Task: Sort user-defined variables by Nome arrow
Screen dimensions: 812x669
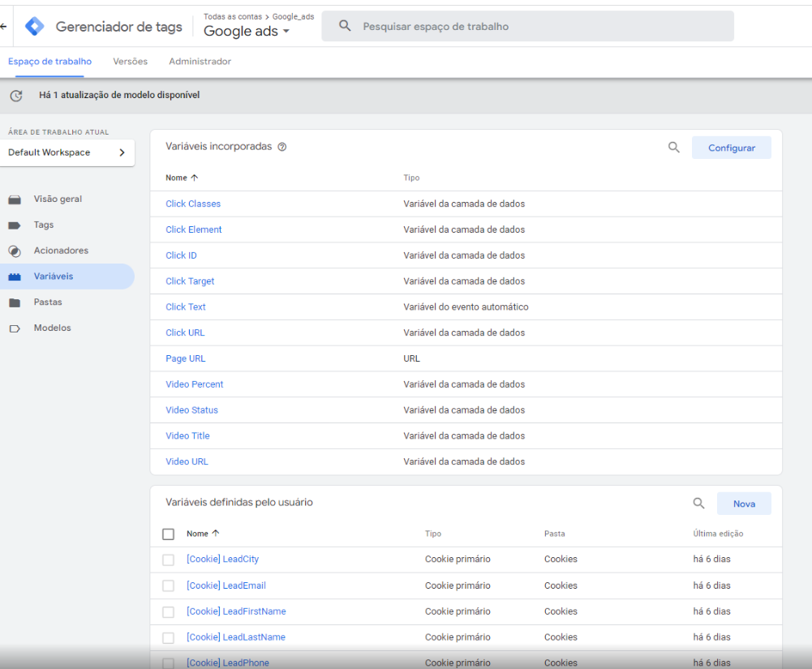Action: (x=216, y=534)
